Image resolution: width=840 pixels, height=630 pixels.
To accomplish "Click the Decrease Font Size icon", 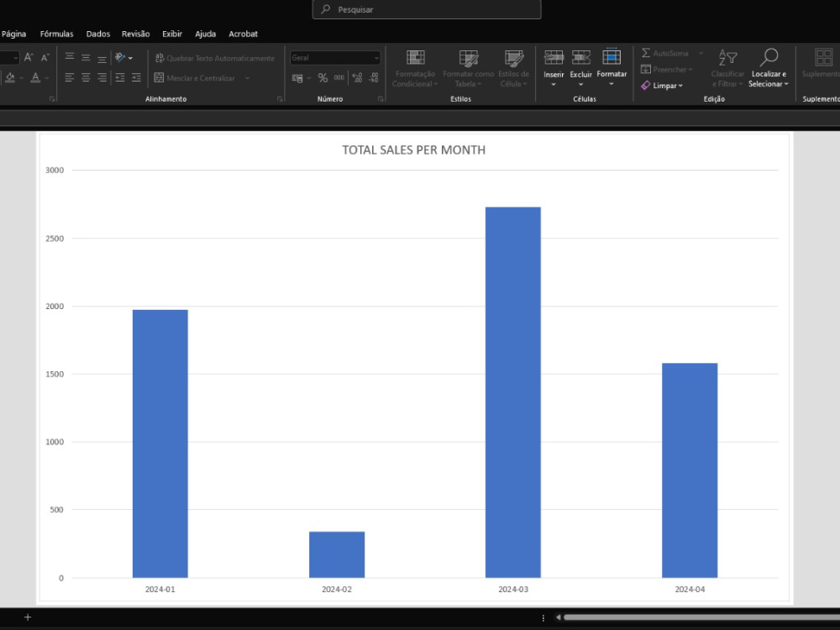I will coord(45,57).
